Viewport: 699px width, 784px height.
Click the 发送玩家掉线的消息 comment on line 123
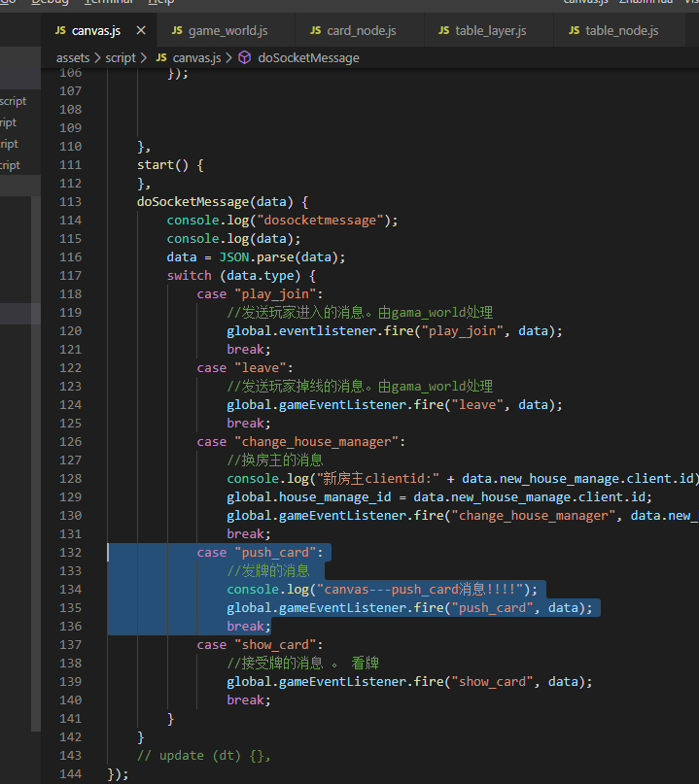point(360,387)
